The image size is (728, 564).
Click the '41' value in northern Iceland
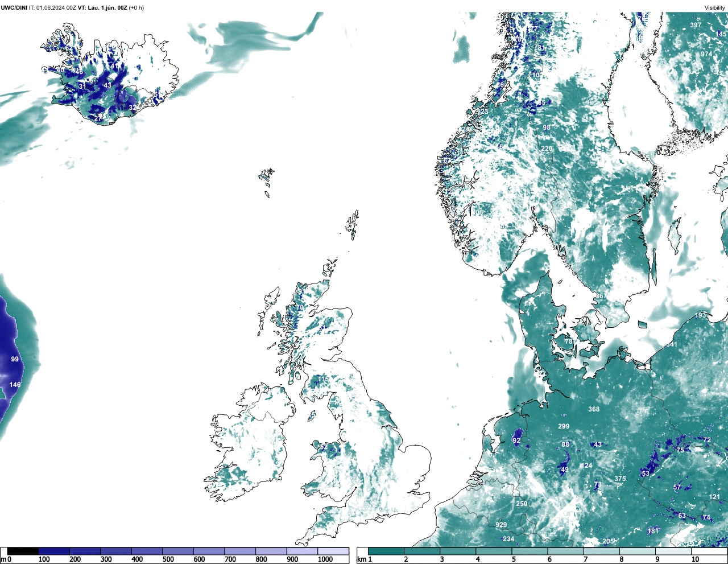[x=114, y=67]
